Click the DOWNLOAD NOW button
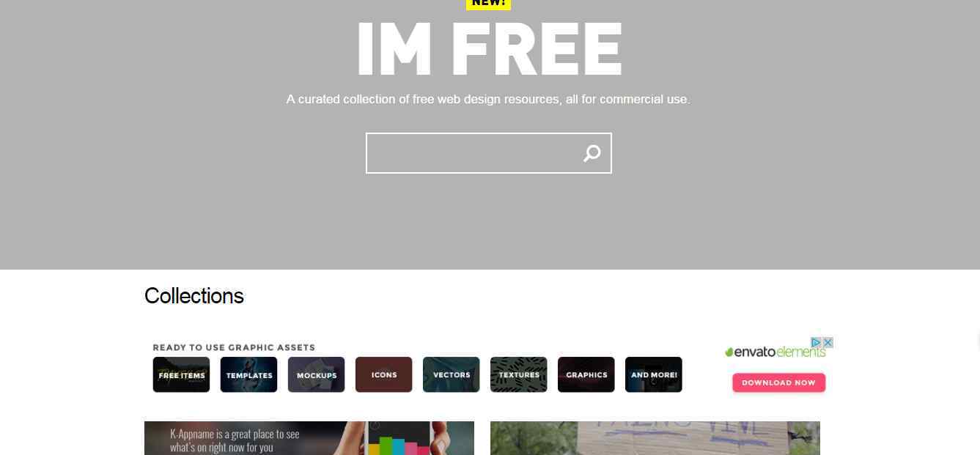Screen dimensions: 980x455 (x=778, y=382)
